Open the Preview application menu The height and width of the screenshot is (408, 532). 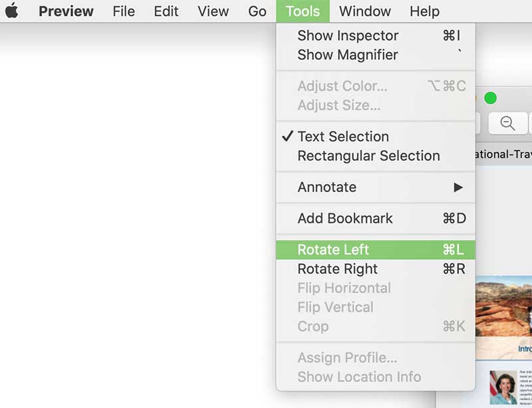pyautogui.click(x=66, y=11)
